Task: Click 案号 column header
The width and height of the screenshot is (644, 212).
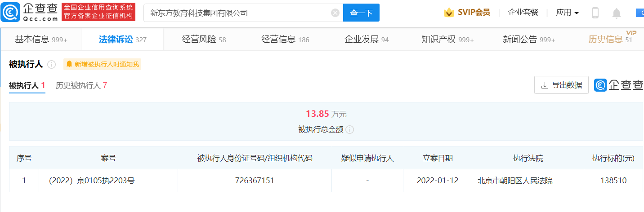Action: pyautogui.click(x=108, y=158)
